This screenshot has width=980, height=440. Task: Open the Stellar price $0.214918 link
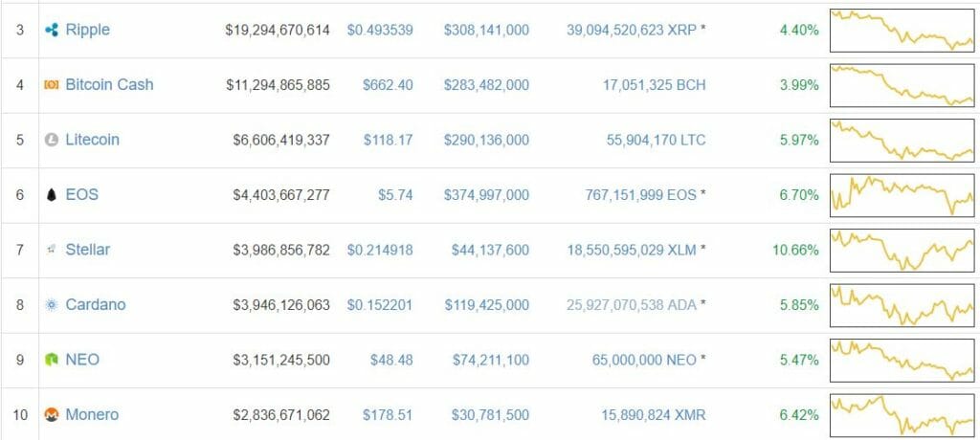tap(380, 250)
